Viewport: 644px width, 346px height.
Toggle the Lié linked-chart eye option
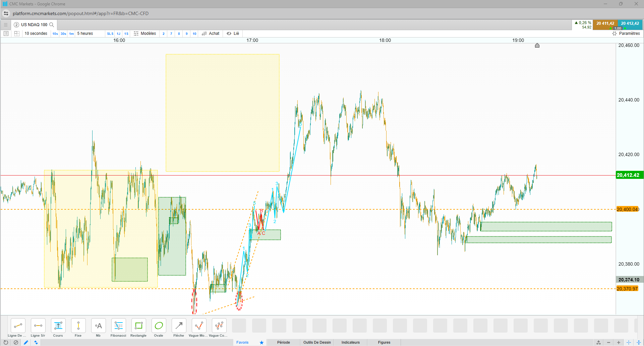point(233,33)
